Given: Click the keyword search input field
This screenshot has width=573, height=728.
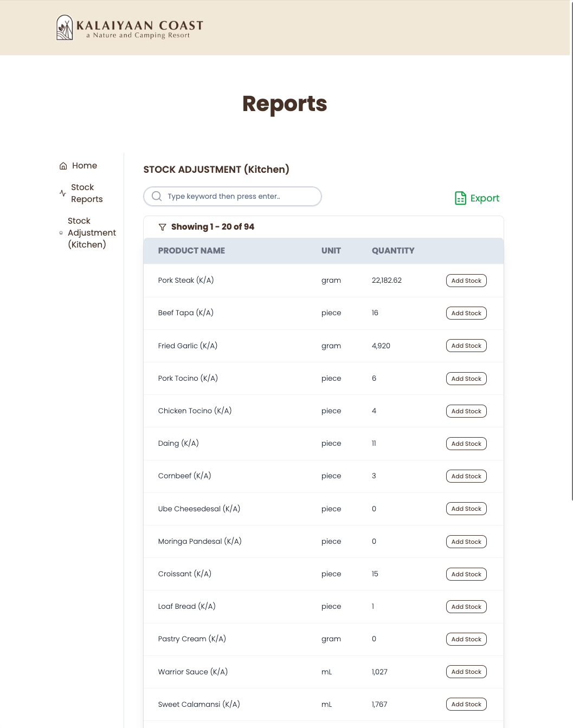Looking at the screenshot, I should (x=232, y=196).
